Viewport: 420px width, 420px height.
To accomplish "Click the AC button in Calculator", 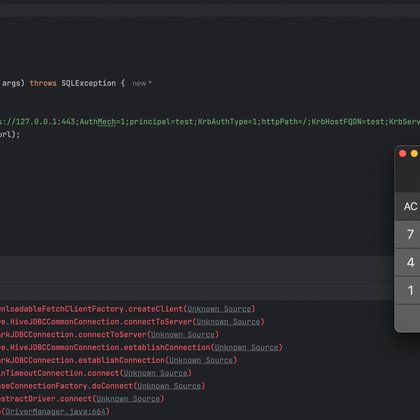I will click(x=409, y=206).
